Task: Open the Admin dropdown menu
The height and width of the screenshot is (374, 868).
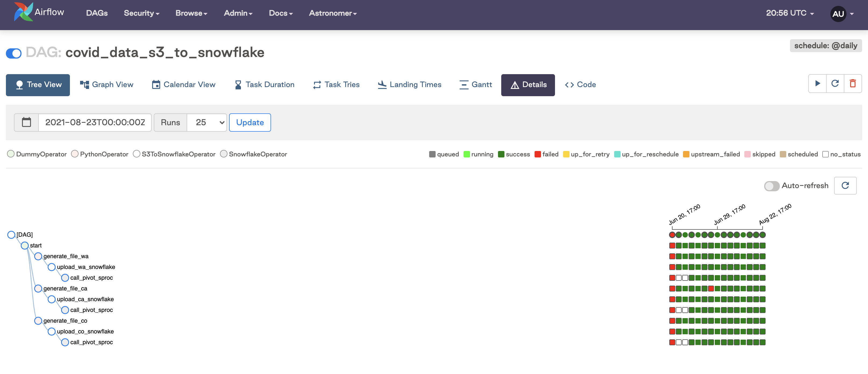Action: (x=238, y=13)
